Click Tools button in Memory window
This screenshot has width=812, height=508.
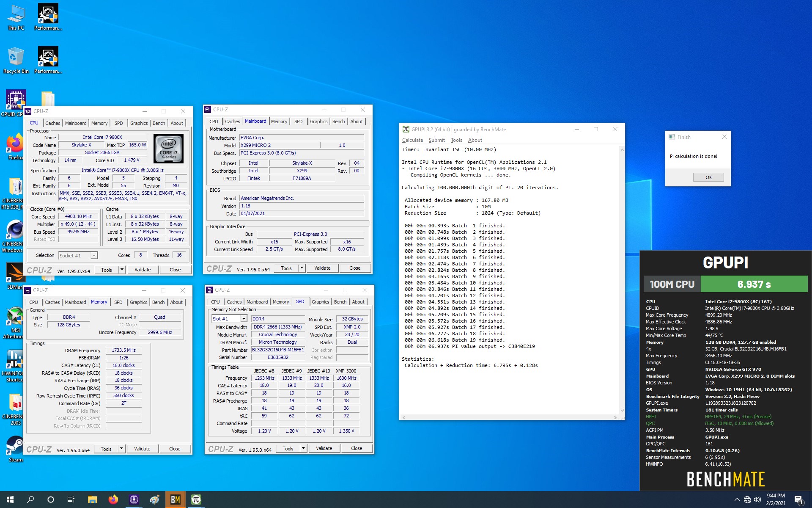tap(106, 449)
